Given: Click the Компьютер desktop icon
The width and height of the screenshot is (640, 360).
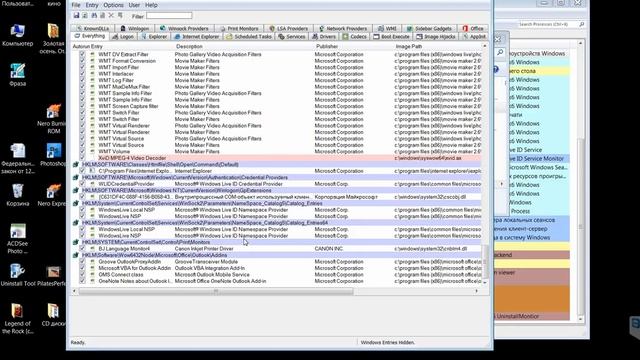Looking at the screenshot, I should pyautogui.click(x=18, y=31).
